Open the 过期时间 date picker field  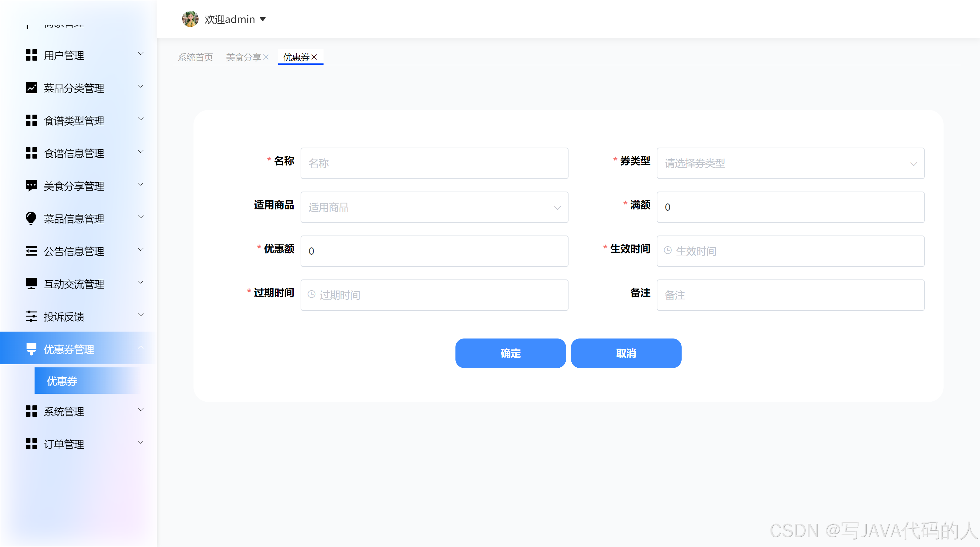(434, 295)
